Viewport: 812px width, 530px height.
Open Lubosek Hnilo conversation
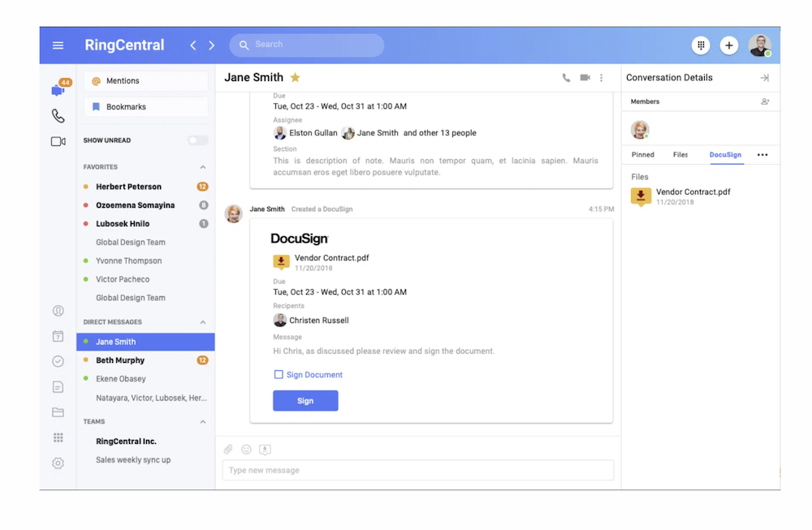tap(145, 223)
